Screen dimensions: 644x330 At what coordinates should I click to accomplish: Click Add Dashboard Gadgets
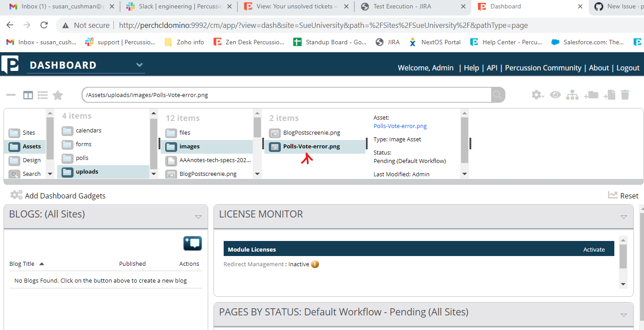coord(58,196)
